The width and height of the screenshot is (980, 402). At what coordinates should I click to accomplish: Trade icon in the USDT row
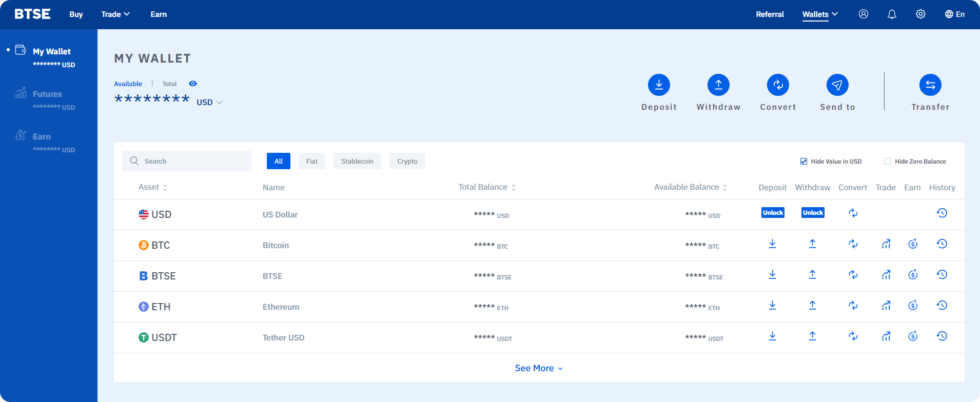tap(886, 336)
